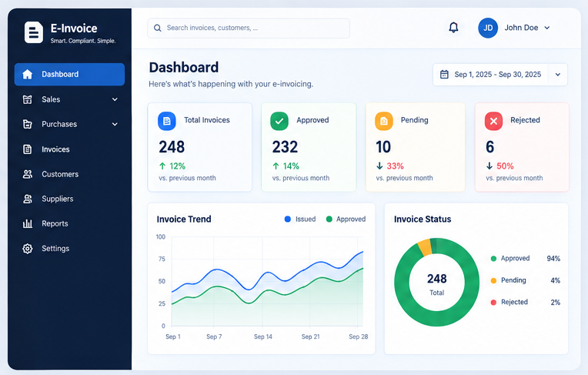Click the Purchases sidebar icon
This screenshot has height=375, width=588.
click(x=28, y=124)
